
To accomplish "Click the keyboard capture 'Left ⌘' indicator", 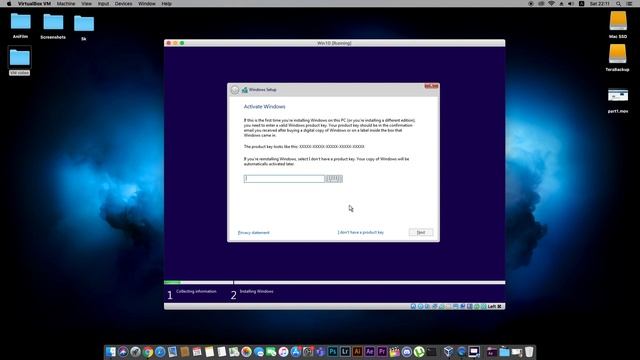I will (x=494, y=307).
